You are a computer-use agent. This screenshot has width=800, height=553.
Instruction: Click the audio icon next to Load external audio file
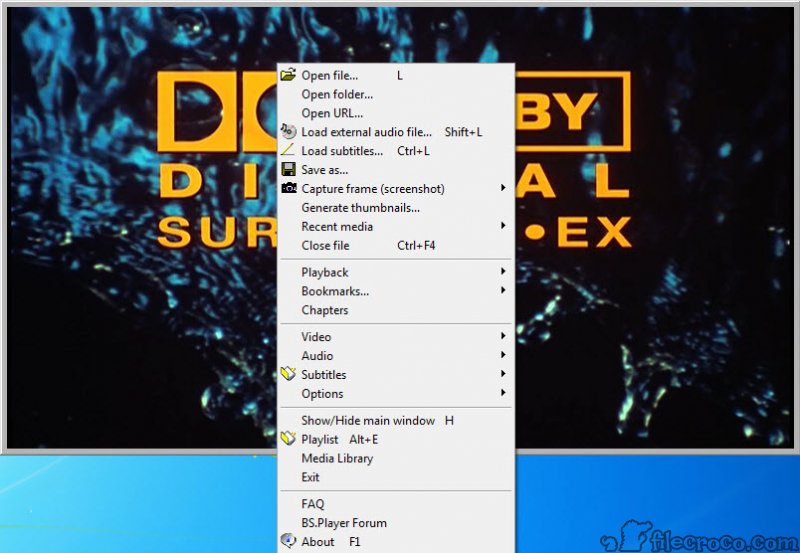[288, 132]
